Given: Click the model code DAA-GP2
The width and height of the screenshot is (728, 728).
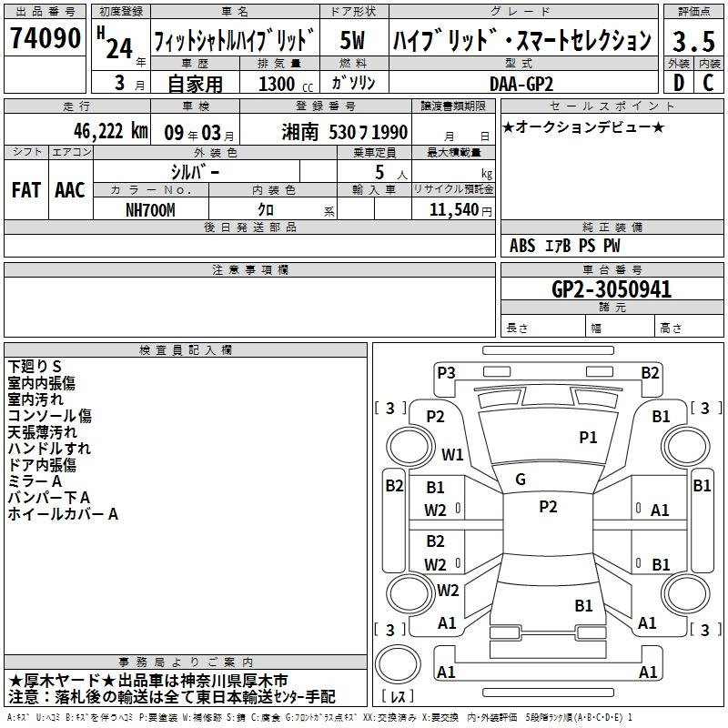Looking at the screenshot, I should 521,84.
